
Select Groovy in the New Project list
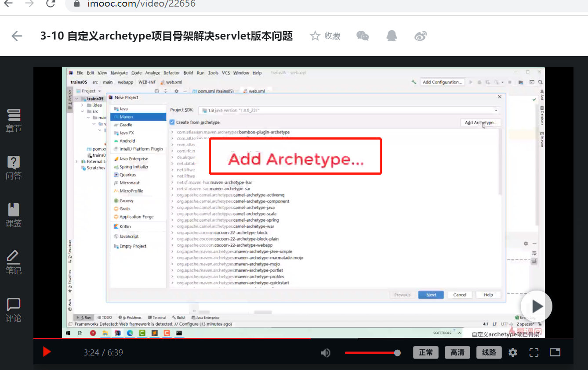138,201
